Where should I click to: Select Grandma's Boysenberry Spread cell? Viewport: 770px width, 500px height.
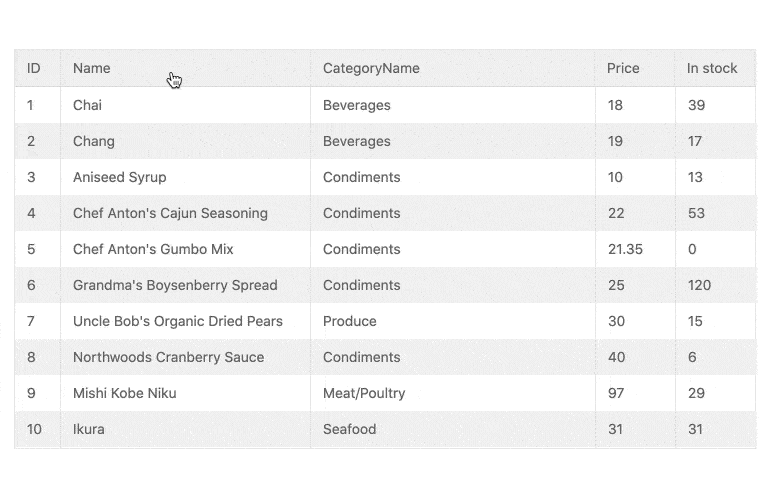tap(175, 285)
